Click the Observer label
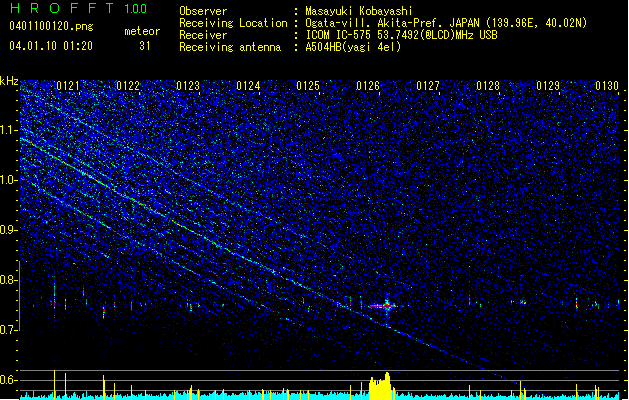The image size is (629, 400). tap(203, 11)
